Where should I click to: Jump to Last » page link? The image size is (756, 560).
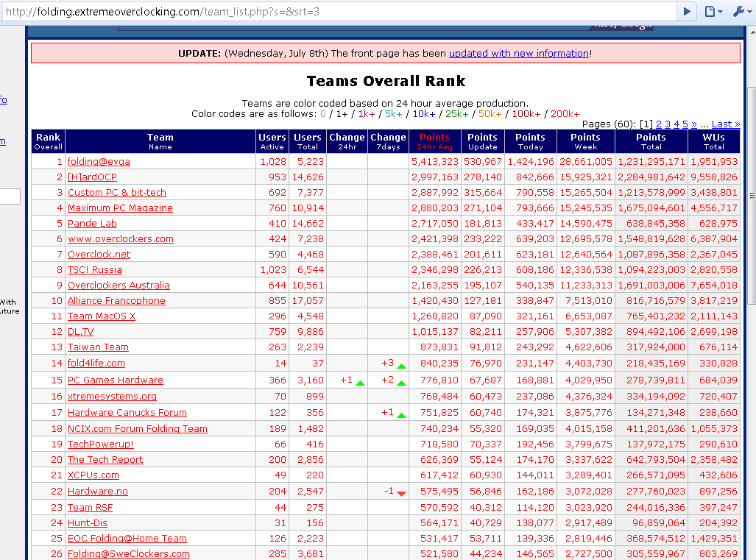tap(726, 124)
